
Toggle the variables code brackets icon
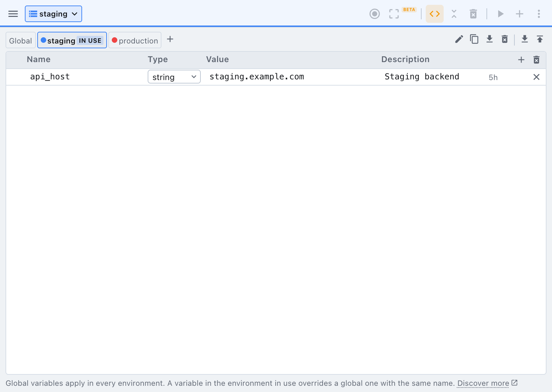pyautogui.click(x=435, y=14)
